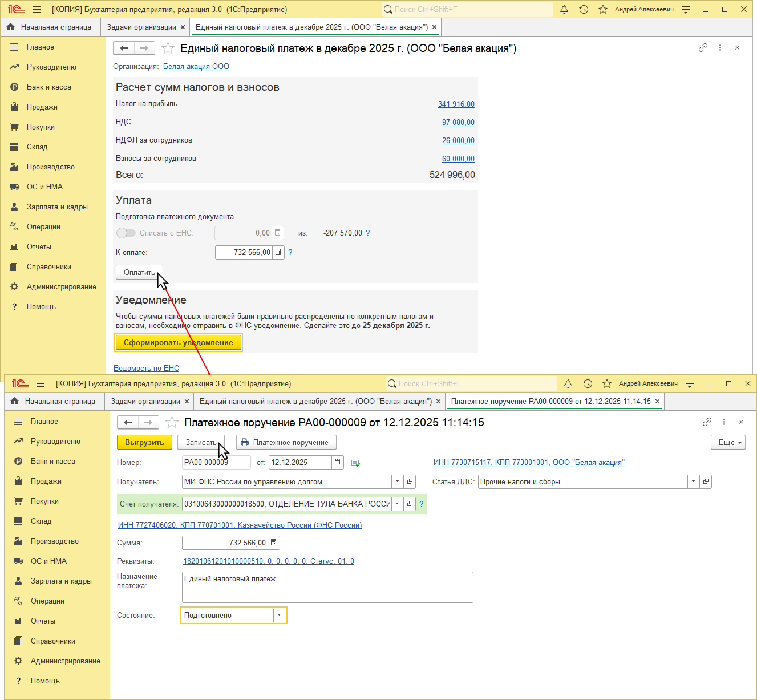Open calculator for the Сумма field

(x=273, y=543)
